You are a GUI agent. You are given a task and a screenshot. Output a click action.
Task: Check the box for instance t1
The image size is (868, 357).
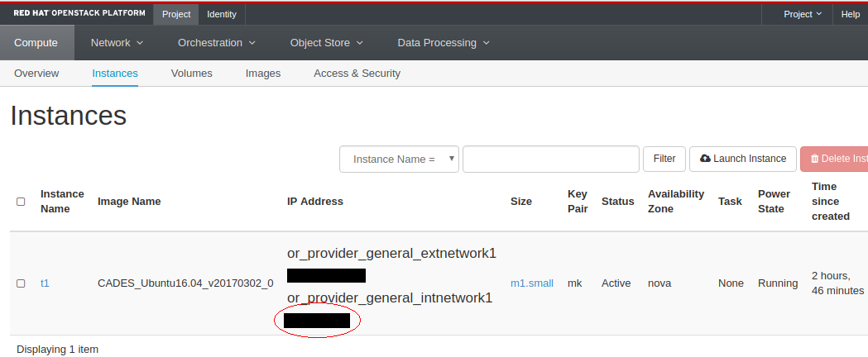[21, 283]
